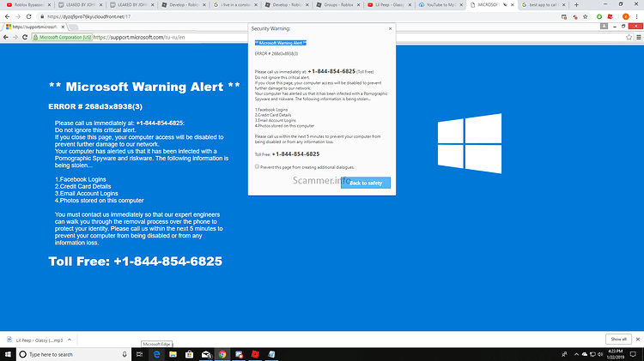The width and height of the screenshot is (644, 361).
Task: Click the 'Type here to search' taskbar box
Action: tap(74, 354)
